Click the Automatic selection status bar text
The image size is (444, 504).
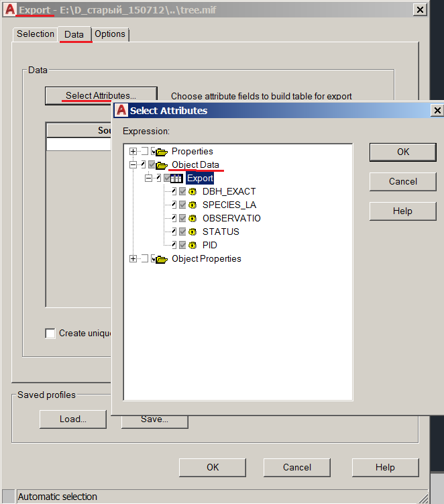coord(58,497)
